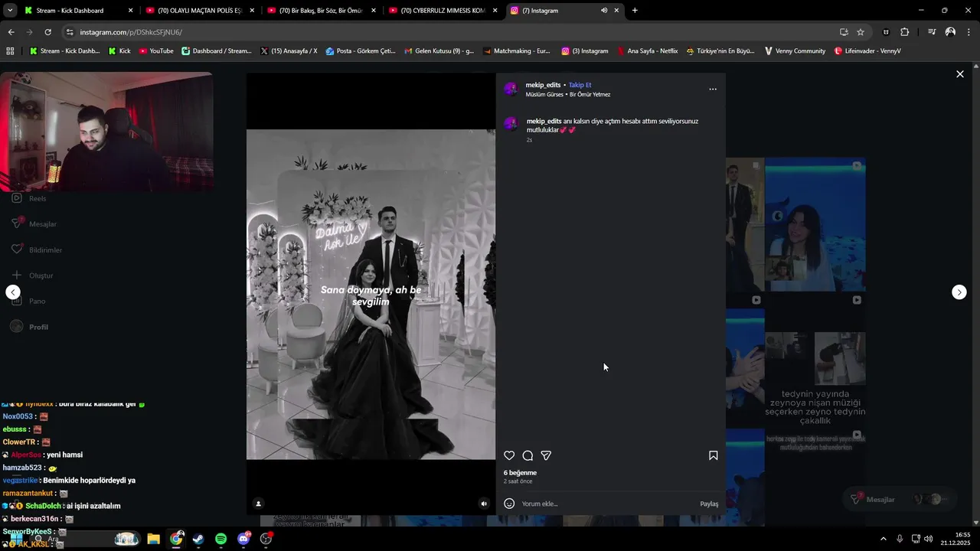Click the comment input field
The width and height of the screenshot is (980, 551).
(x=608, y=504)
